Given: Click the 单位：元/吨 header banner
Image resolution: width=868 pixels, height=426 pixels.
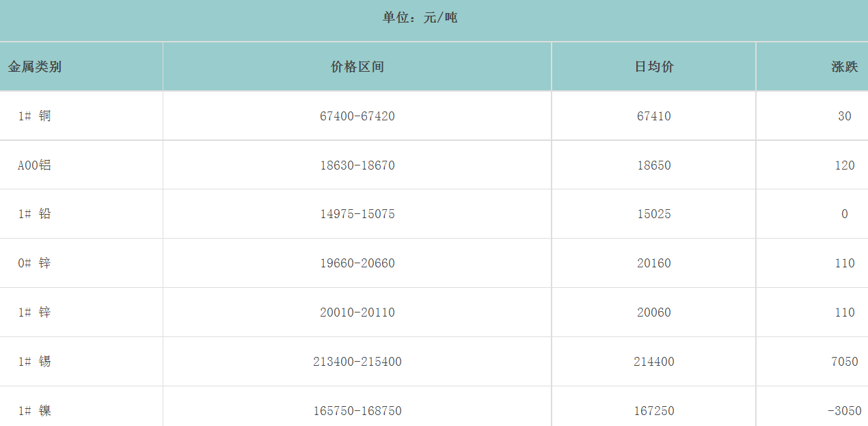Looking at the screenshot, I should click(x=420, y=18).
